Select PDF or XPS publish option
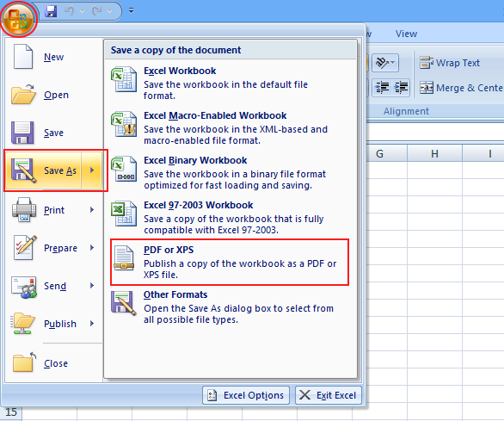 pyautogui.click(x=230, y=262)
